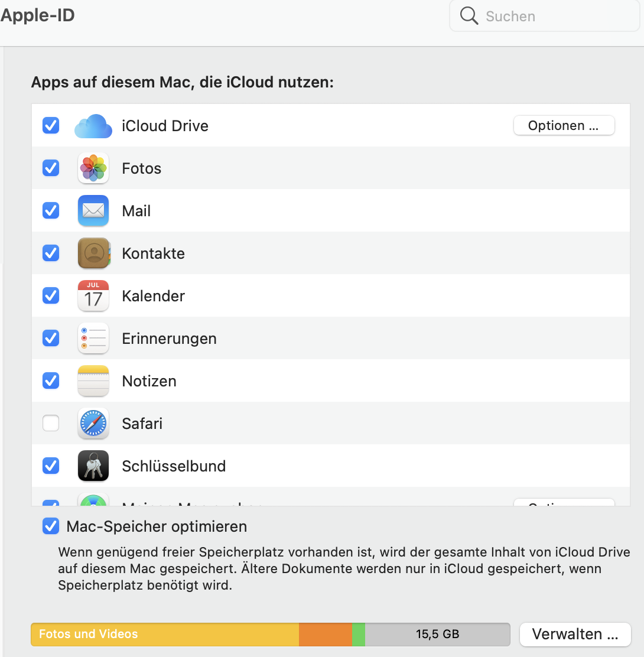
Task: Uncheck the Kontakte checkbox
Action: (x=51, y=253)
